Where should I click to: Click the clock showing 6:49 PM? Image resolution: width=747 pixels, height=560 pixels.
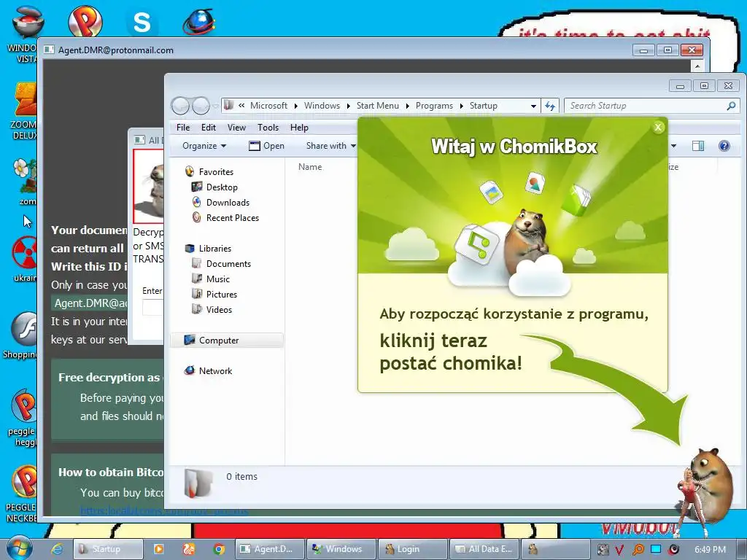(x=710, y=550)
